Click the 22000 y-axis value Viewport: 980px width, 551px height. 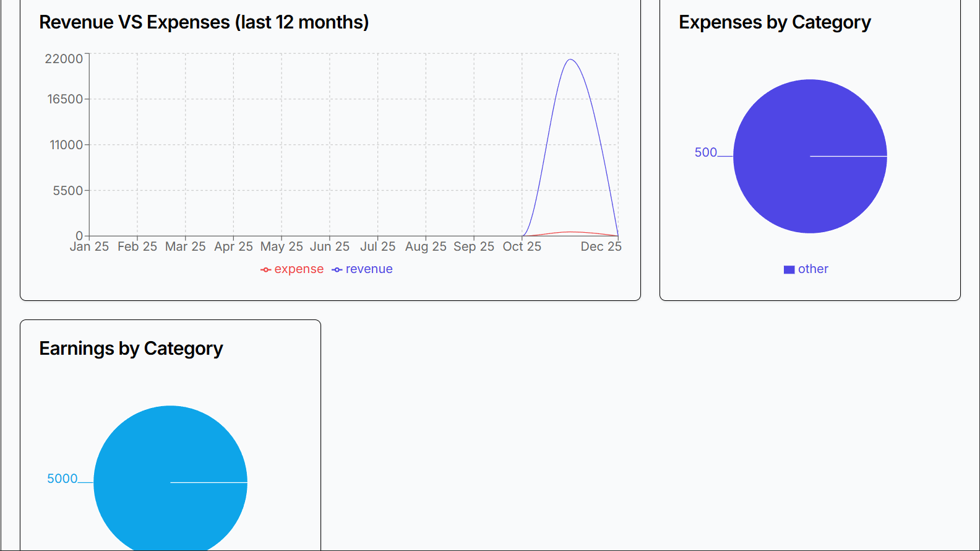click(x=64, y=59)
